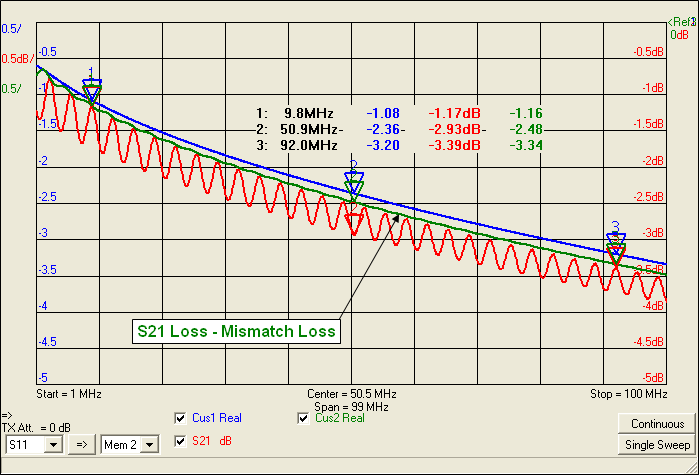Expand the Mem 2 memory dropdown
Image resolution: width=699 pixels, height=475 pixels.
130,443
